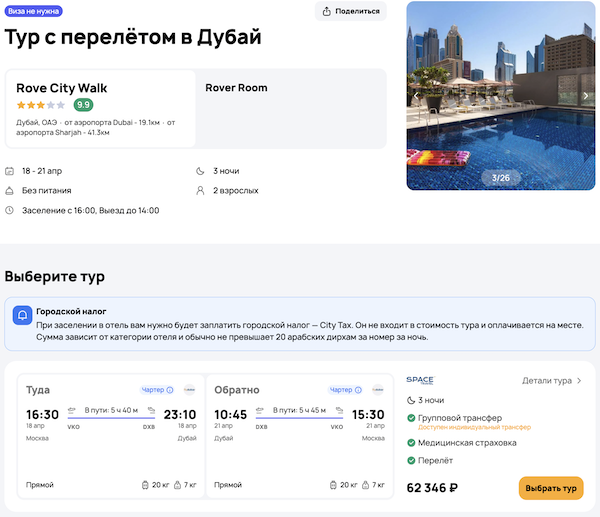The width and height of the screenshot is (600, 517).
Task: Expand Детали тура chevron
Action: click(x=579, y=381)
